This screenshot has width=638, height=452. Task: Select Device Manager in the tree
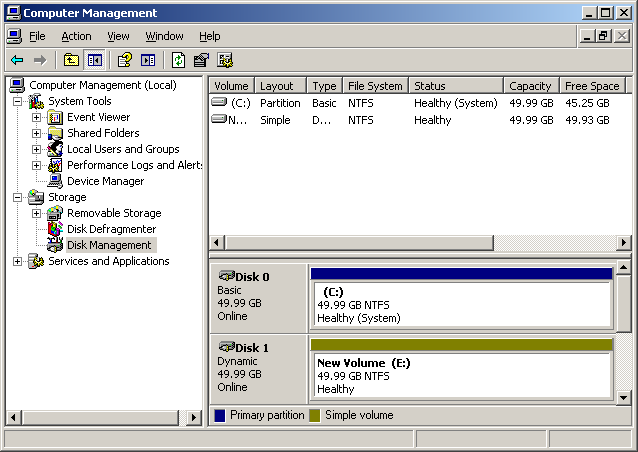point(105,181)
